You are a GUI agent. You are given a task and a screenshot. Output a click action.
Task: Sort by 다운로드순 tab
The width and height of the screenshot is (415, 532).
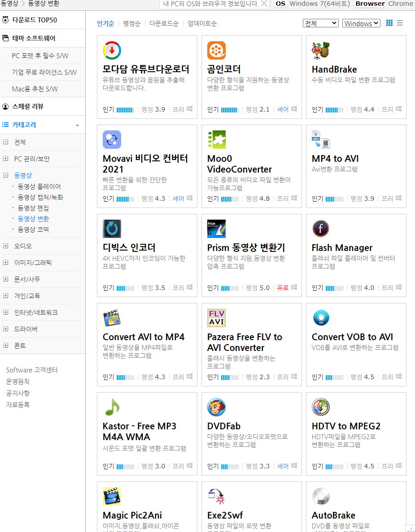click(x=164, y=23)
